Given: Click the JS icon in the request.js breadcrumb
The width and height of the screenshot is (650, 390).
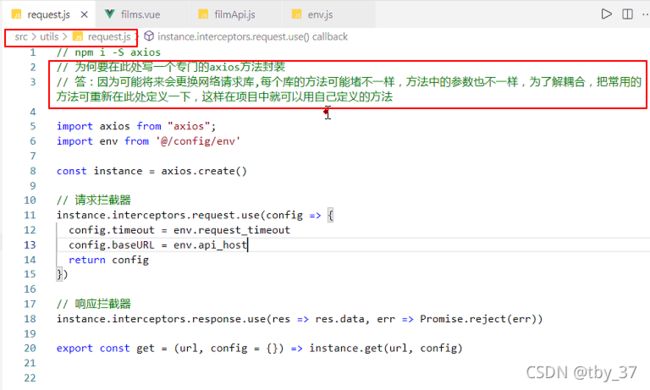Looking at the screenshot, I should [78, 37].
